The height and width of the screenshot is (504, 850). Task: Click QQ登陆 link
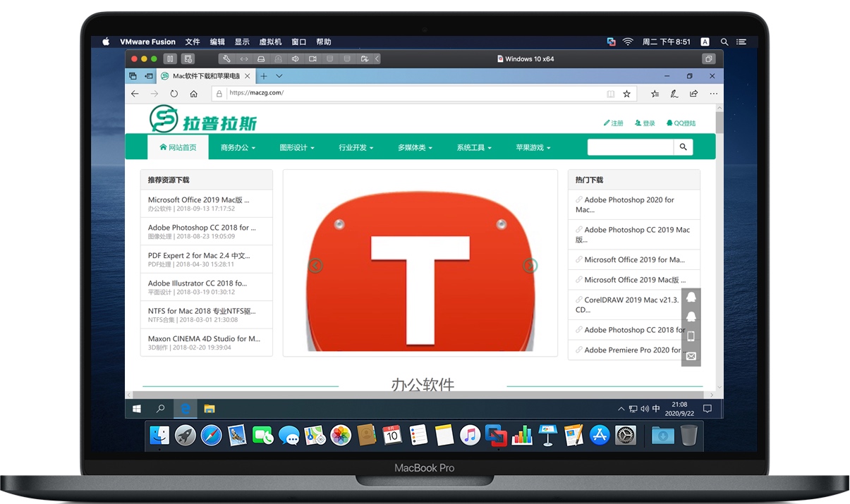(681, 123)
